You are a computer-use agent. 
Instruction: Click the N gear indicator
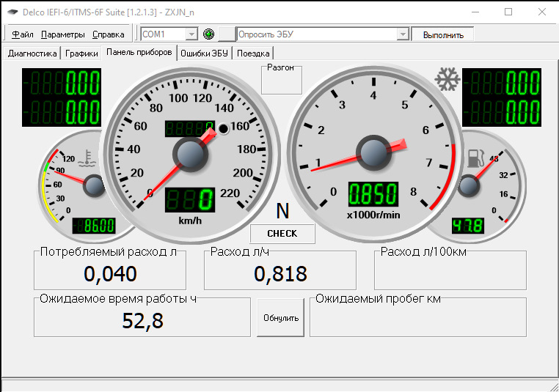pos(282,212)
